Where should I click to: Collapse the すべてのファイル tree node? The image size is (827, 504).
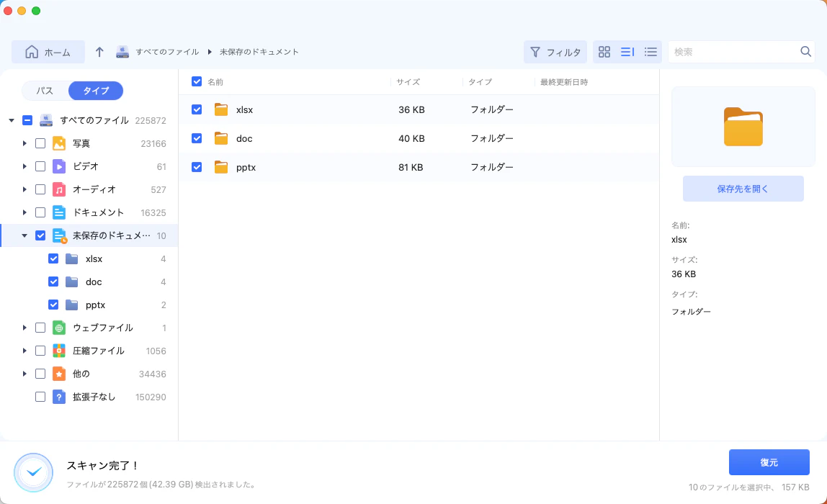(11, 120)
